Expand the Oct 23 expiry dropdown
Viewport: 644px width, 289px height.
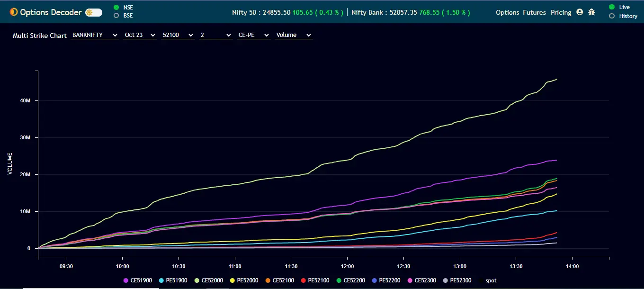coord(140,35)
